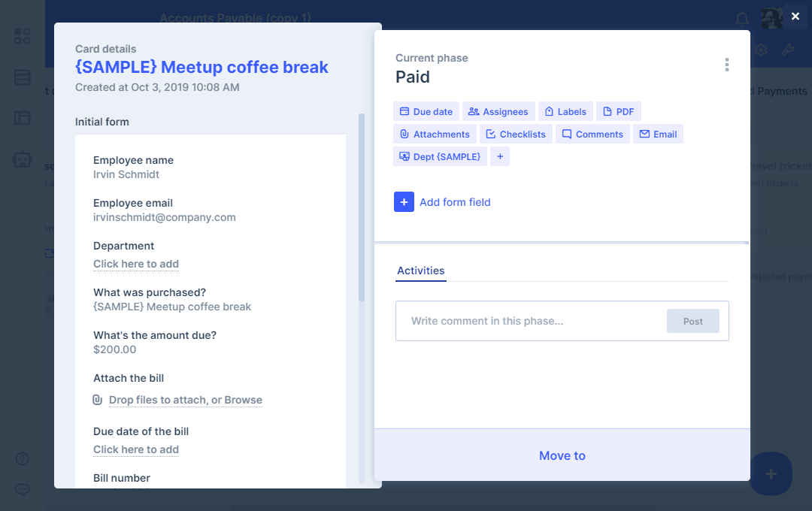
Task: Click the Email chip
Action: (658, 134)
